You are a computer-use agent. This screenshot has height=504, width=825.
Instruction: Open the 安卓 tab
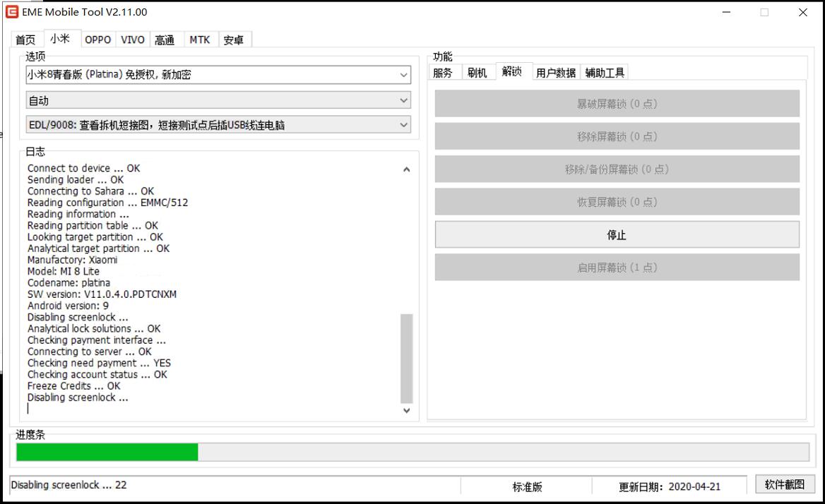[234, 40]
